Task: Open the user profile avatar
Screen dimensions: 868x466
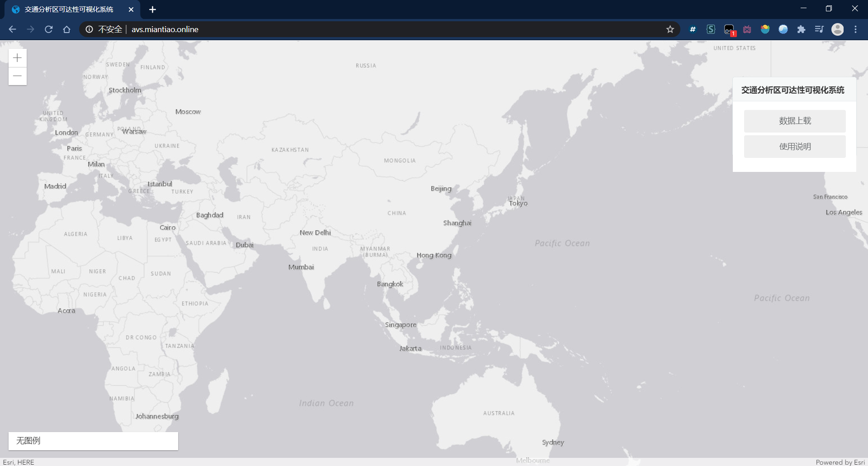Action: coord(838,29)
